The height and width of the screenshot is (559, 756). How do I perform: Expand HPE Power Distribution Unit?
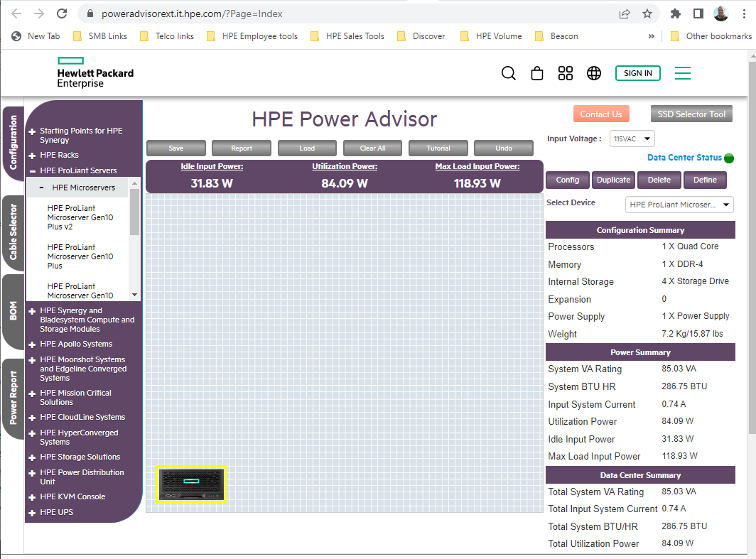[x=32, y=473]
